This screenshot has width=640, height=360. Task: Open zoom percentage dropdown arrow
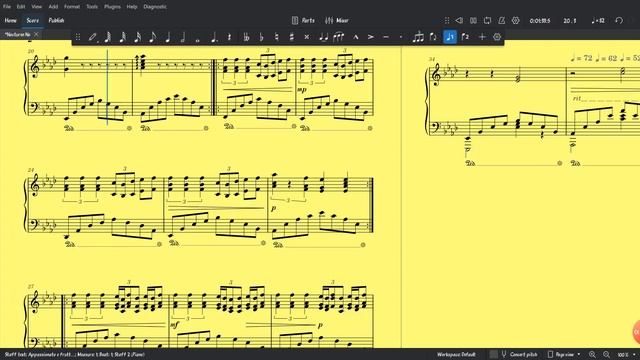click(634, 355)
